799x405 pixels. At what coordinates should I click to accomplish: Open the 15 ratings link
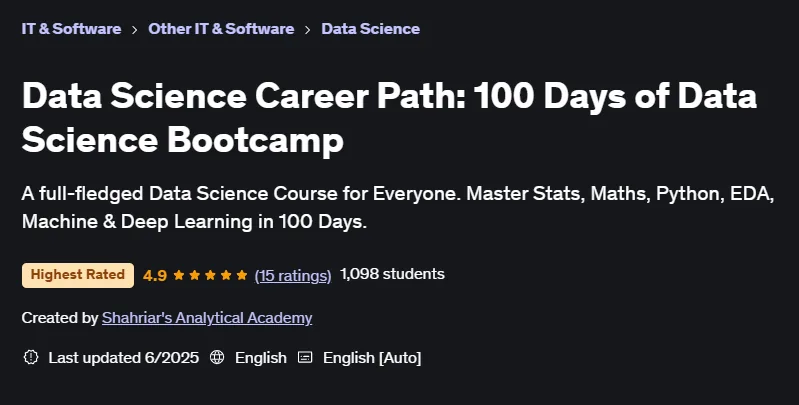pos(293,276)
